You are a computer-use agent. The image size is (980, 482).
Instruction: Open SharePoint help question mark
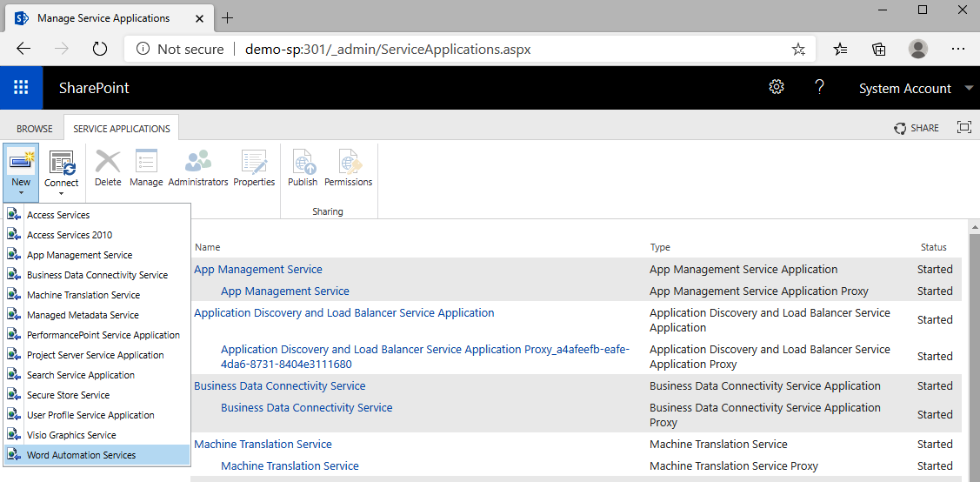click(x=820, y=88)
